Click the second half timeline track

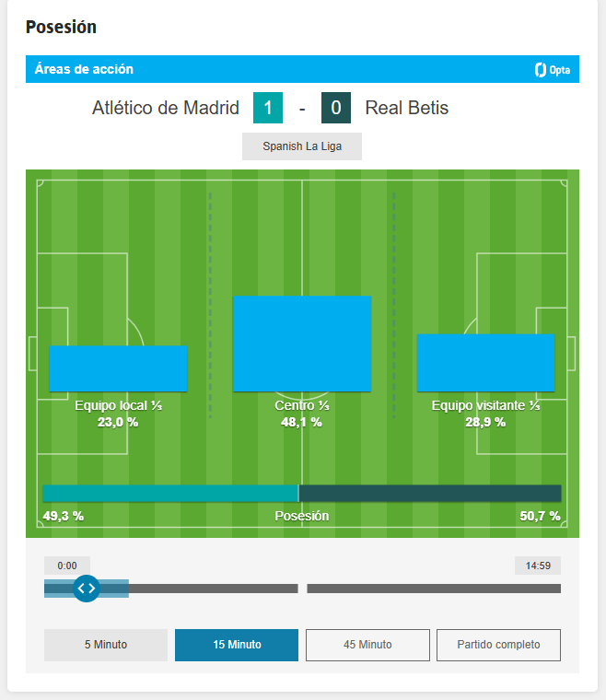434,589
